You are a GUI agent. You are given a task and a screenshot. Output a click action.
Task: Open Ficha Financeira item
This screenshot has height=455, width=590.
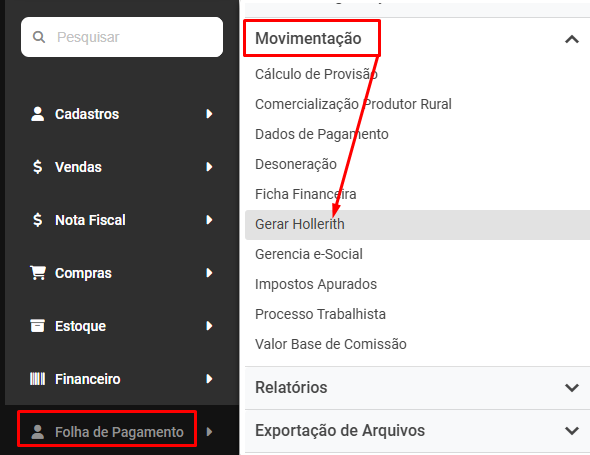[x=306, y=194]
